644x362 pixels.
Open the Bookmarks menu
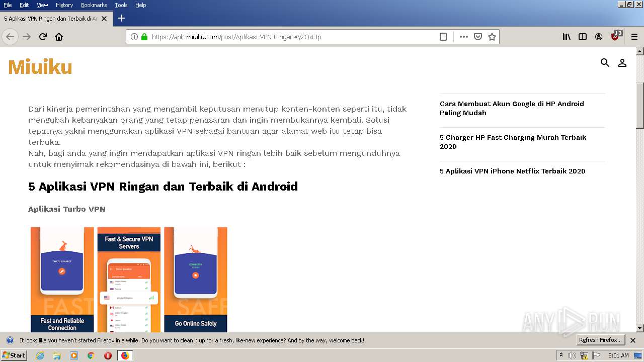pyautogui.click(x=94, y=5)
